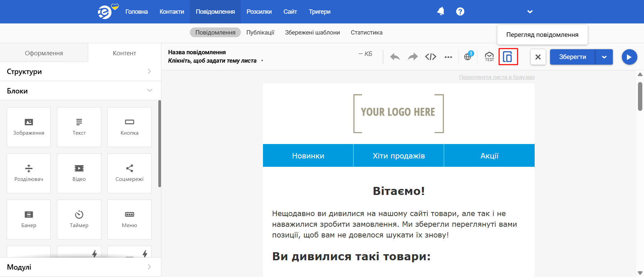Viewport: 644px width, 277px height.
Task: Open Контакти in the top menu
Action: 172,12
